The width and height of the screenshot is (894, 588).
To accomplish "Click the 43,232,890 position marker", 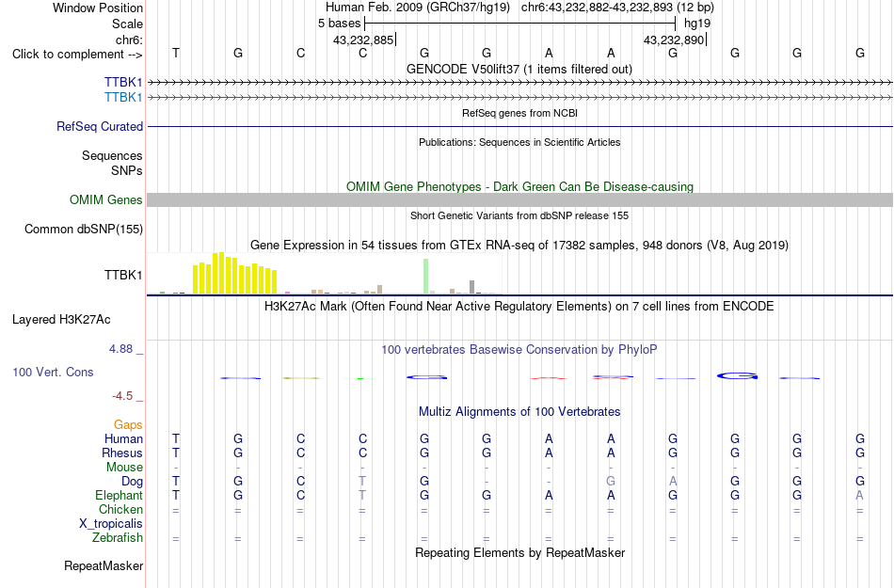I will click(674, 40).
